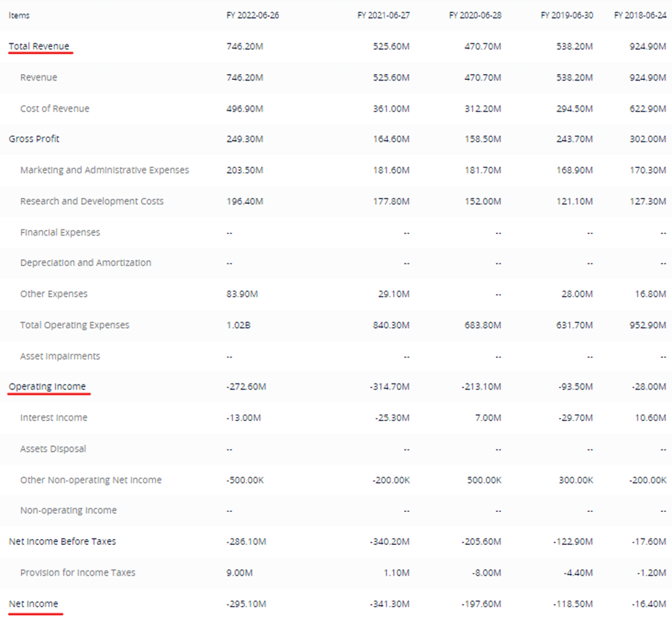Select the 496.90M cost of revenue value
672x619 pixels.
(245, 109)
